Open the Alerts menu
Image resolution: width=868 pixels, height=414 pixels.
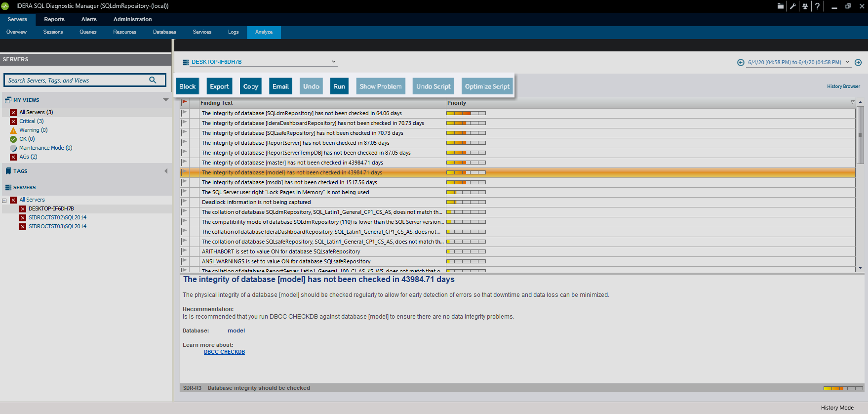[x=89, y=19]
